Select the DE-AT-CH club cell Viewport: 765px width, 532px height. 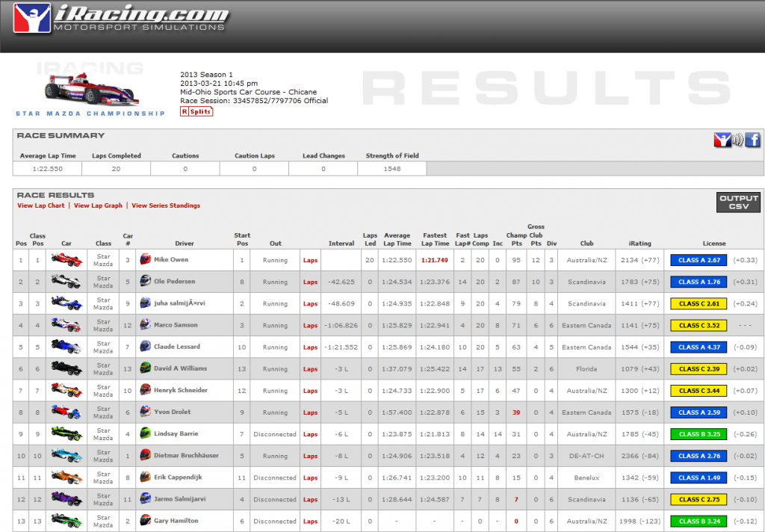tap(586, 456)
